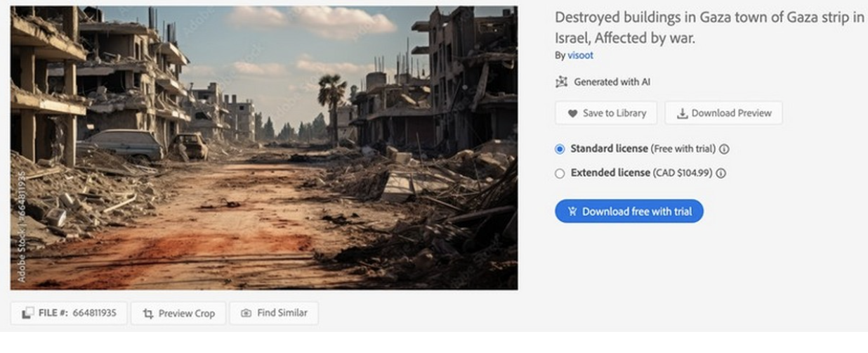
Task: Click the heart icon on Save to Library
Action: 572,113
